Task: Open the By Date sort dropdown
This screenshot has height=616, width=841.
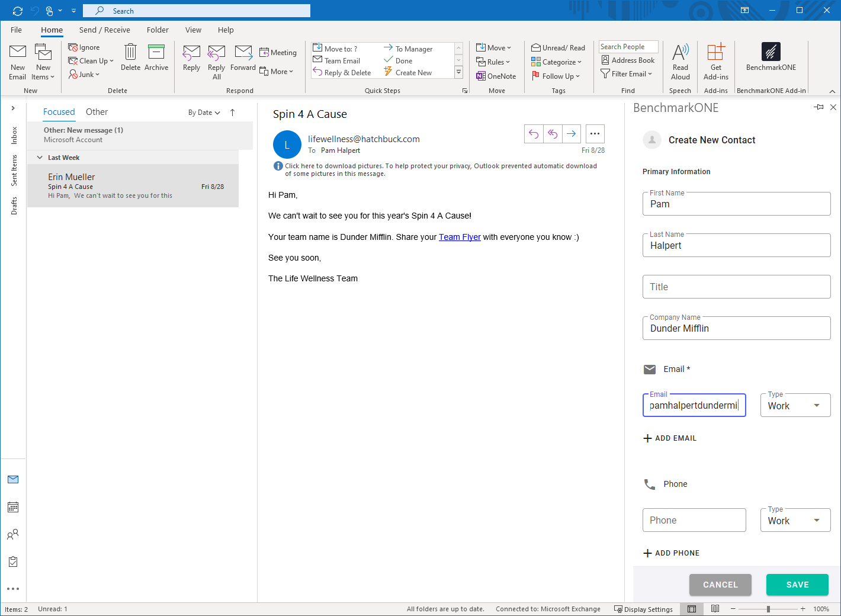Action: coord(204,113)
